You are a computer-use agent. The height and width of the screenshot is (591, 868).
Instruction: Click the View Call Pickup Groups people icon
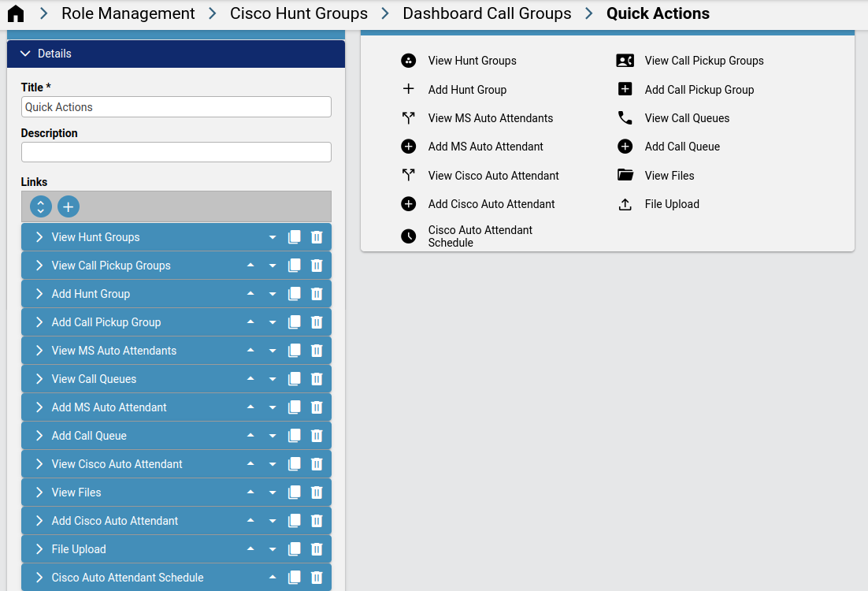click(625, 61)
